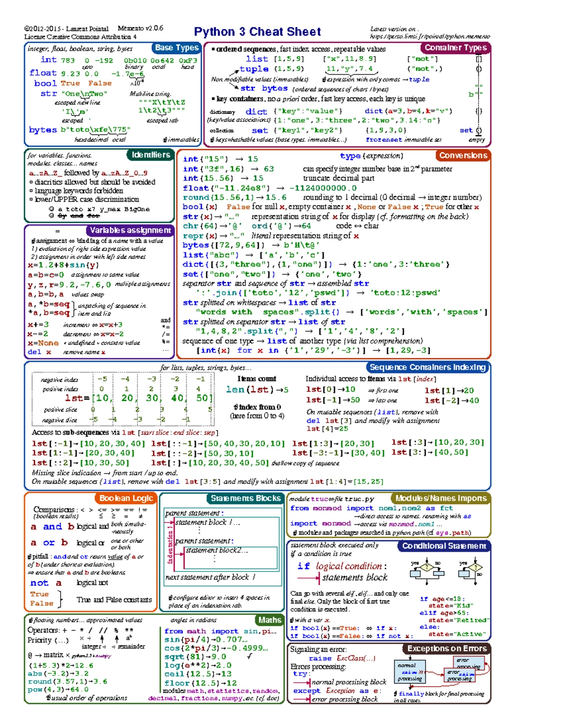Click the 'lst[-1]→50' last one example
563x728 pixels.
[x=333, y=400]
